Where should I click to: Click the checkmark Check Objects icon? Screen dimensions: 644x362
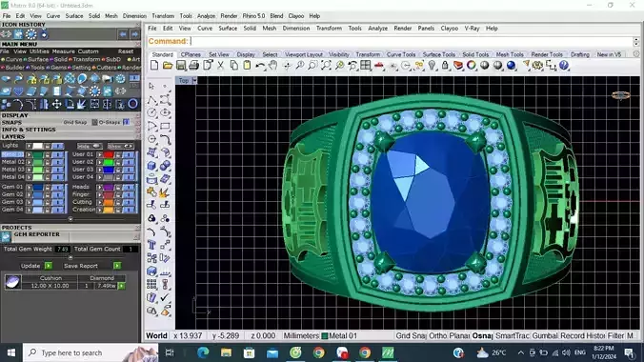tap(165, 297)
